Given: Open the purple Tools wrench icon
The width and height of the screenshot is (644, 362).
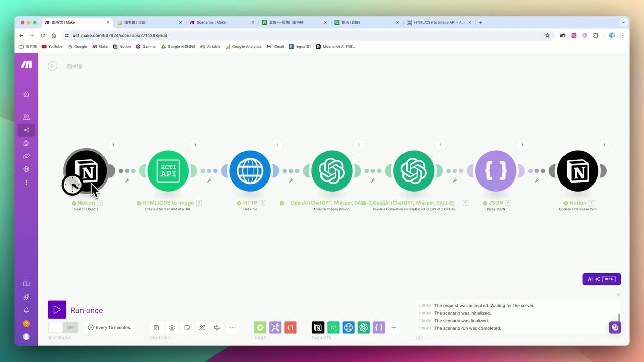Looking at the screenshot, I should [275, 327].
